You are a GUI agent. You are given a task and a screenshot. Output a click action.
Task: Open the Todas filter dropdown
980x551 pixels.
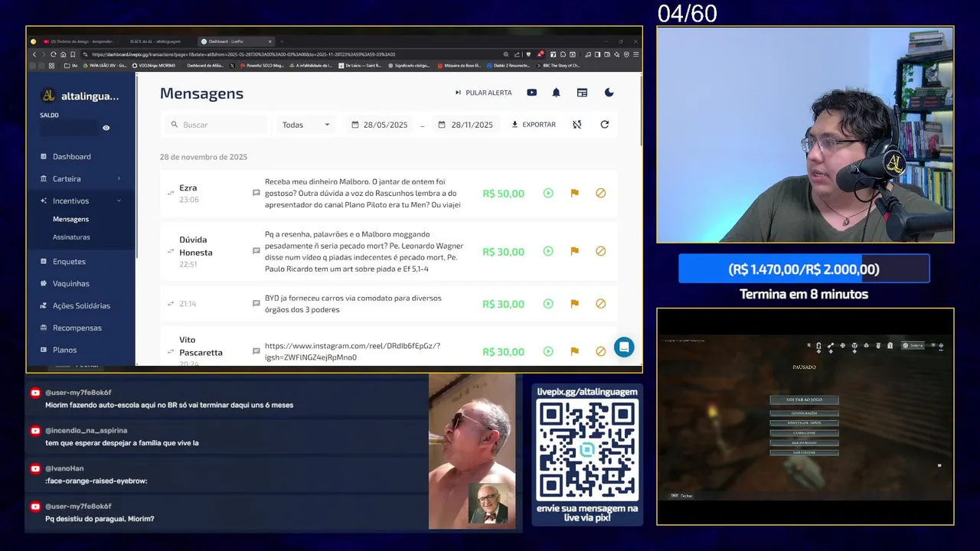[x=305, y=125]
